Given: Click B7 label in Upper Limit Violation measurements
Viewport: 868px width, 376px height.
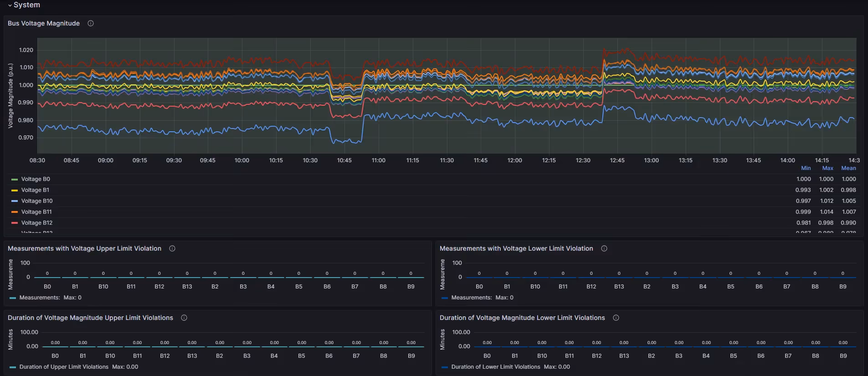Looking at the screenshot, I should 355,287.
